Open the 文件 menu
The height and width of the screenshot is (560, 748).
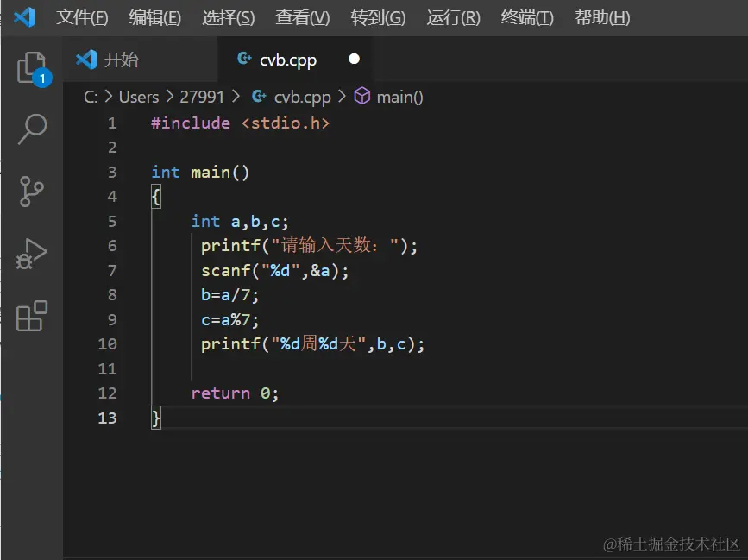[x=82, y=16]
